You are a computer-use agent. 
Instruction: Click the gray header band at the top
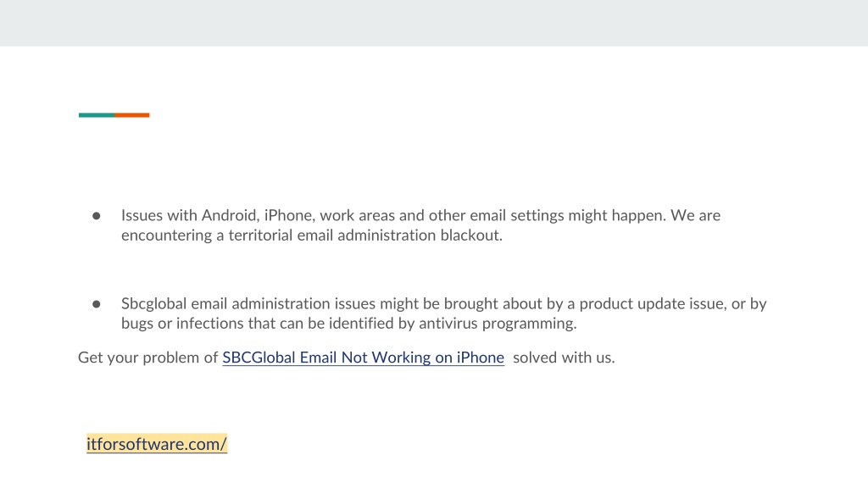pyautogui.click(x=434, y=23)
